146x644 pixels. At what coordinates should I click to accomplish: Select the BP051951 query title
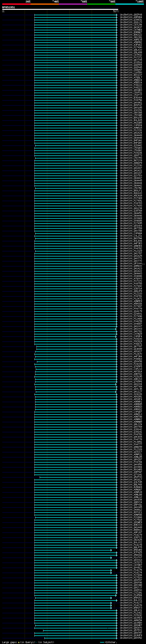pyautogui.click(x=8, y=8)
